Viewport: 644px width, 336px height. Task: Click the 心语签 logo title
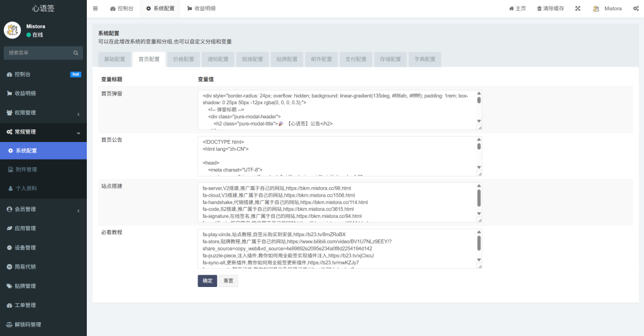[x=43, y=8]
